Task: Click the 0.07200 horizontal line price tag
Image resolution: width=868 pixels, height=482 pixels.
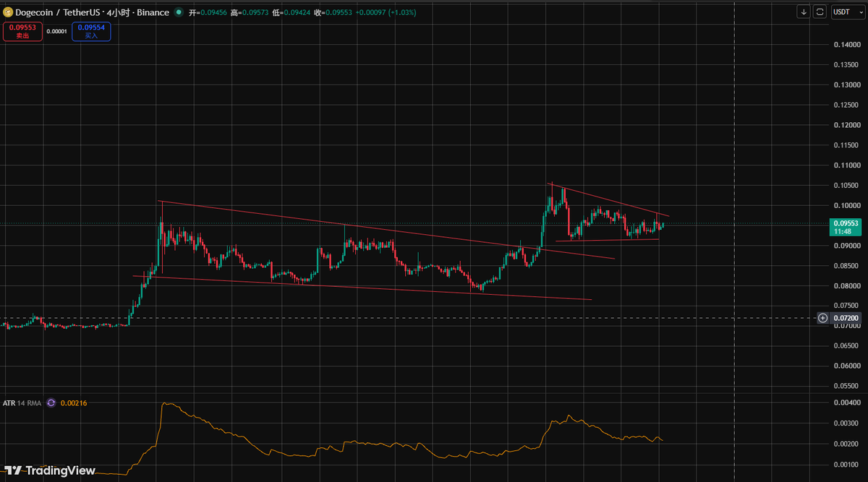Action: (847, 318)
